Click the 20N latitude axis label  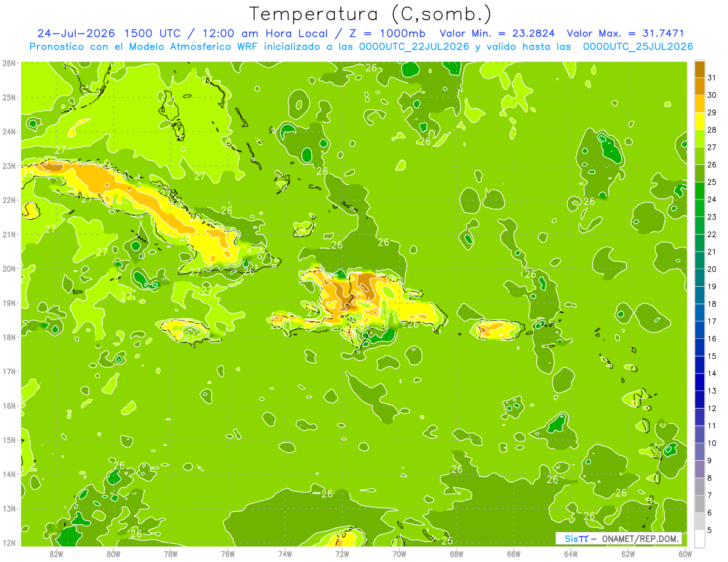[x=9, y=269]
